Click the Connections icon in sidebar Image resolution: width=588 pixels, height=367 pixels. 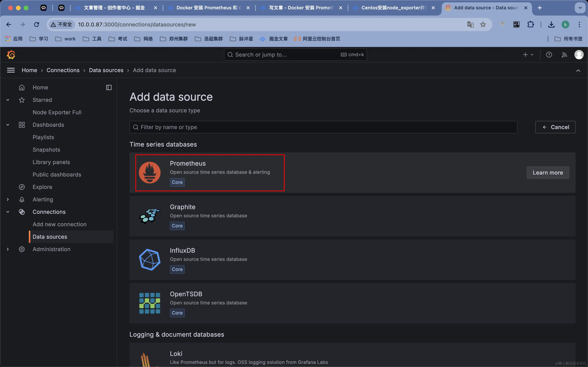click(x=22, y=212)
